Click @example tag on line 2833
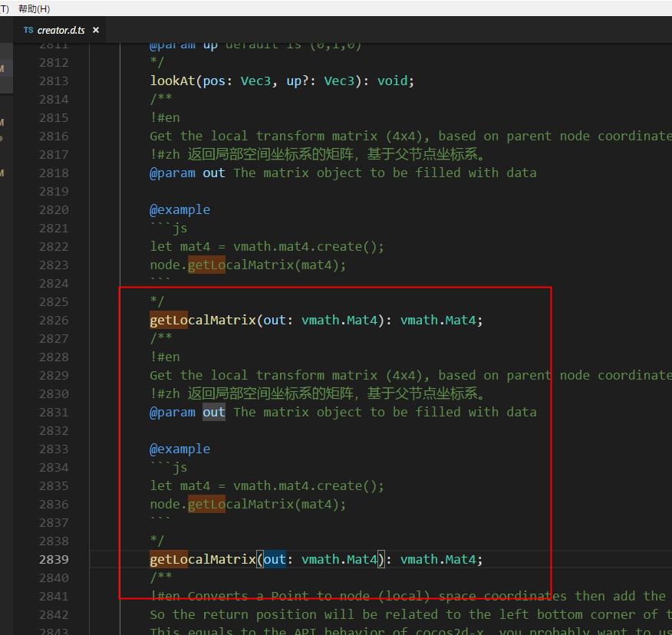Screen dimensions: 672x635 point(180,449)
